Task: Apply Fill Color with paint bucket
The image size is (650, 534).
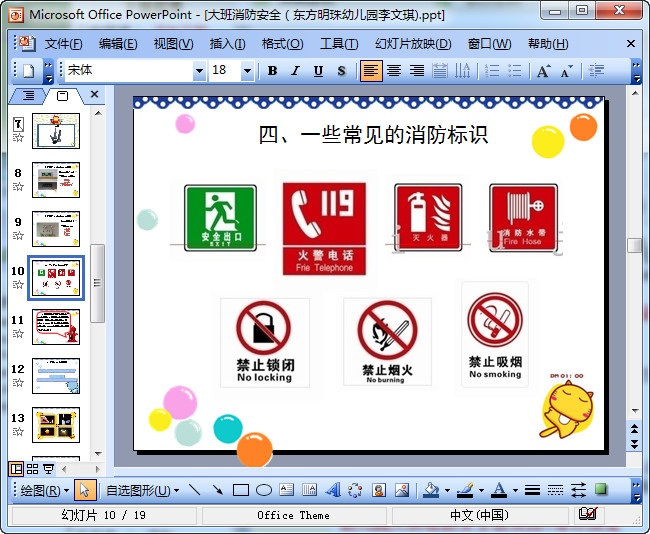Action: [431, 490]
